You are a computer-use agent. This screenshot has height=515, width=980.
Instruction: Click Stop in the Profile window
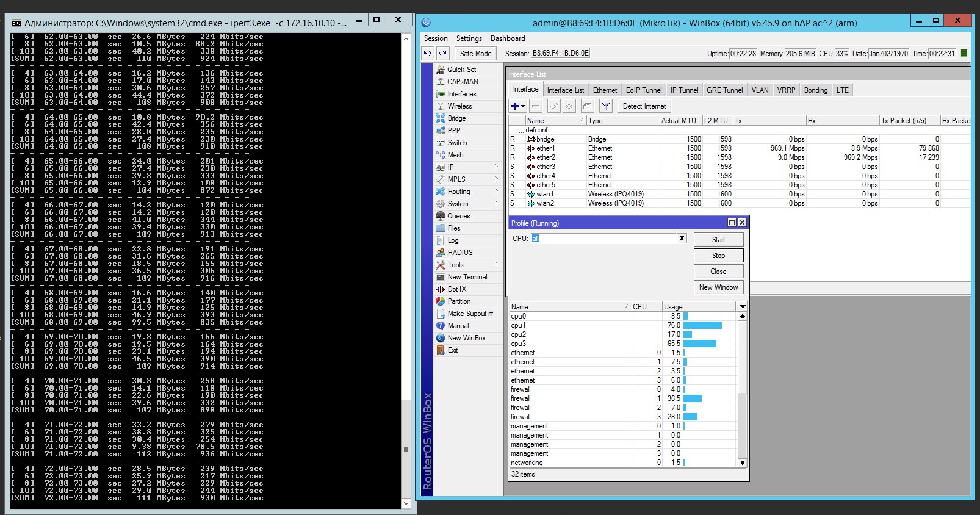(x=718, y=256)
